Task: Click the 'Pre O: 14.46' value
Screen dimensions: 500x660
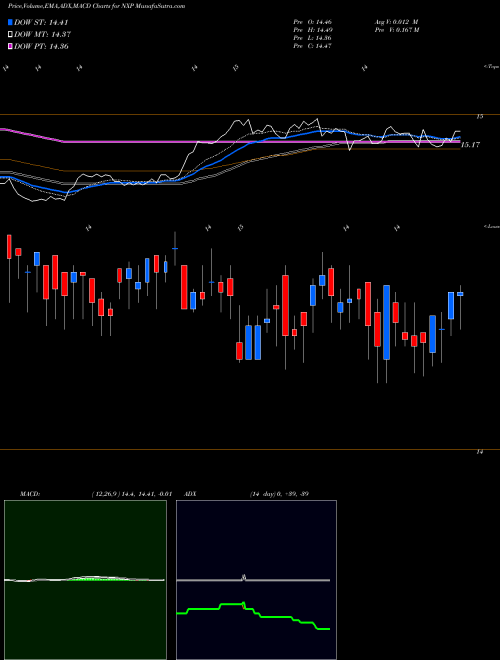Action: coord(313,22)
